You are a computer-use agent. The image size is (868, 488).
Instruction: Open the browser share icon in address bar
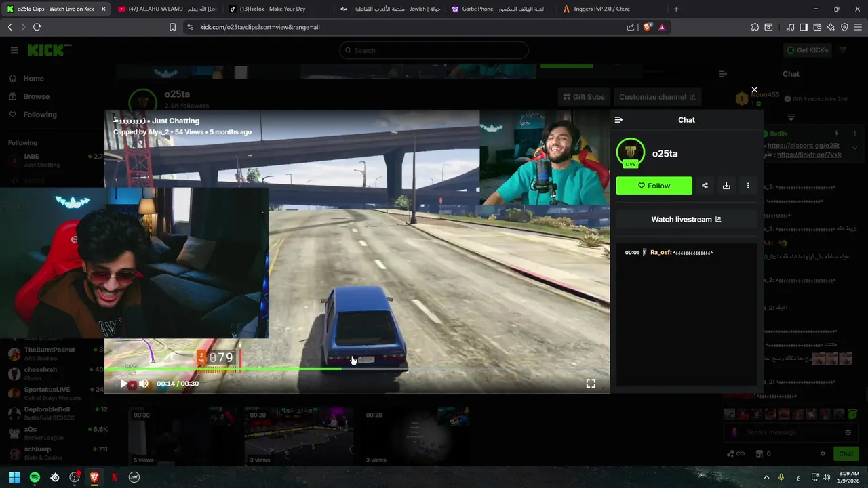point(631,27)
